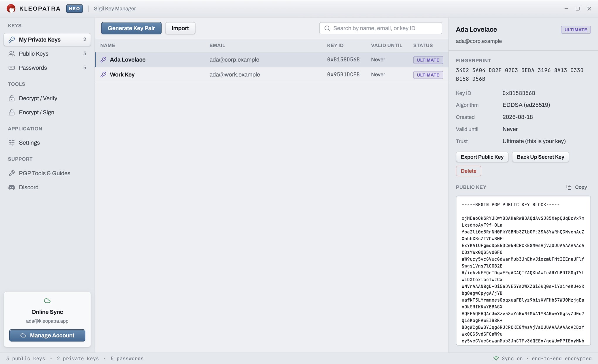
Task: Click inside the public key text block
Action: point(523,271)
